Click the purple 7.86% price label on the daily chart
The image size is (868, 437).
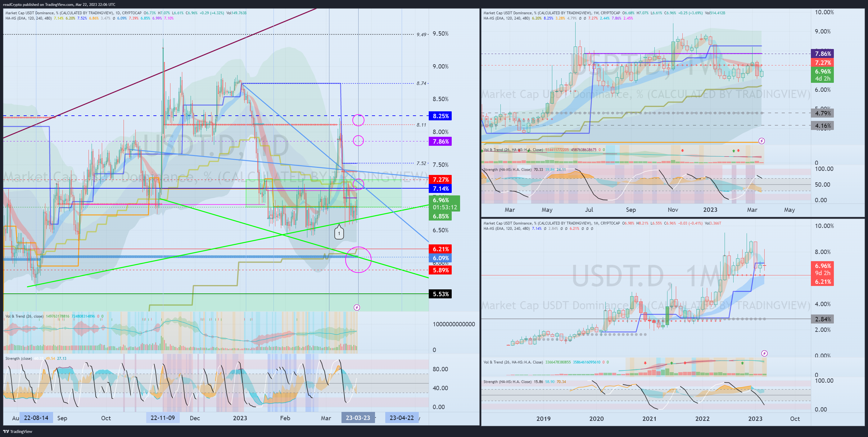coord(441,141)
